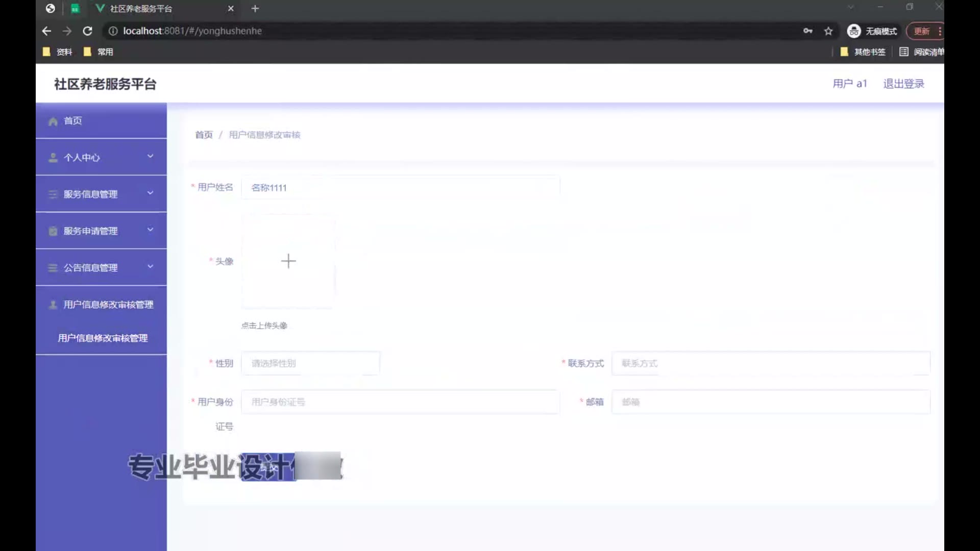Click the 邮箱 email input field
The image size is (980, 551).
pos(771,402)
